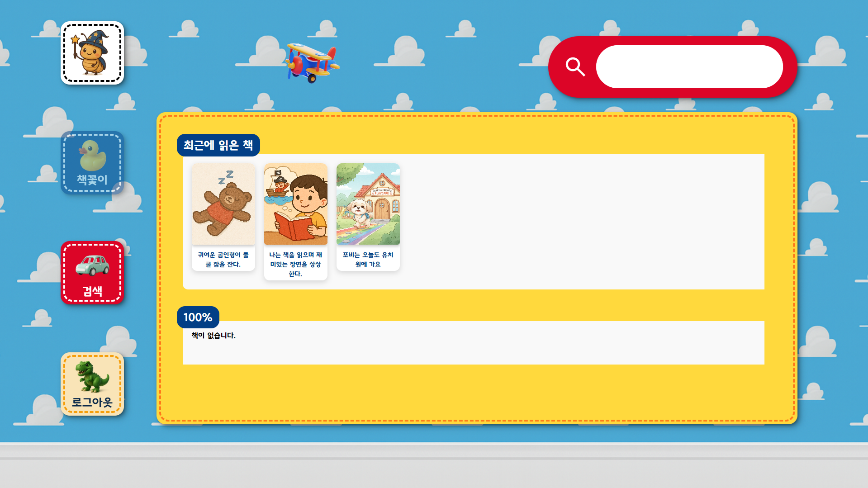Select the 100% section header
The height and width of the screenshot is (488, 868).
pos(198,317)
